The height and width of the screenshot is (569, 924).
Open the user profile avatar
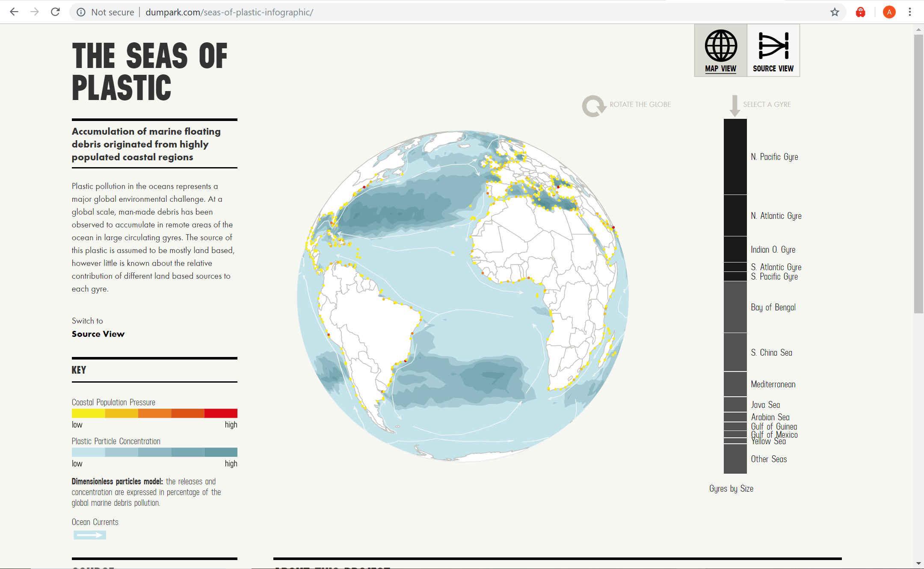tap(889, 12)
